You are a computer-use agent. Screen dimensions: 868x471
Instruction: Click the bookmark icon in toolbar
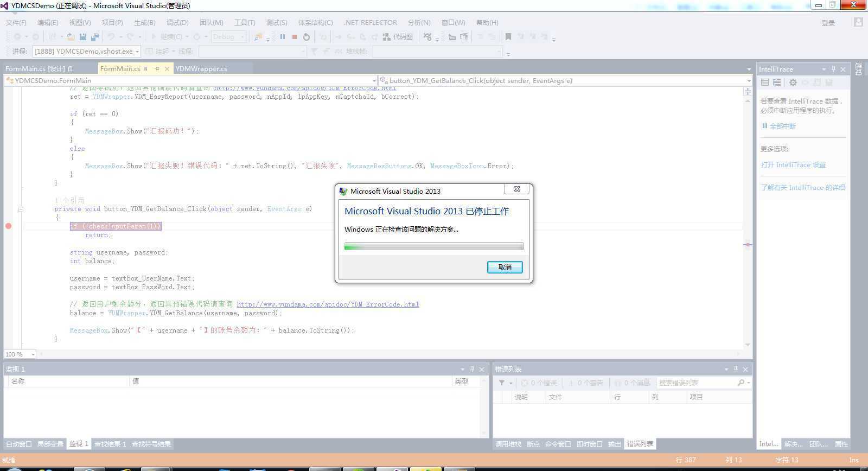pos(508,37)
